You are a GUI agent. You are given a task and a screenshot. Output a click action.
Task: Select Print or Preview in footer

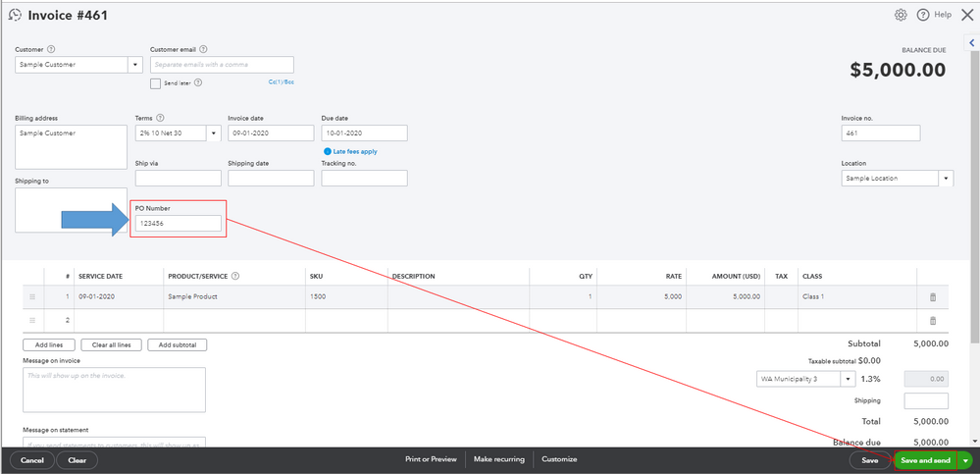(x=431, y=459)
